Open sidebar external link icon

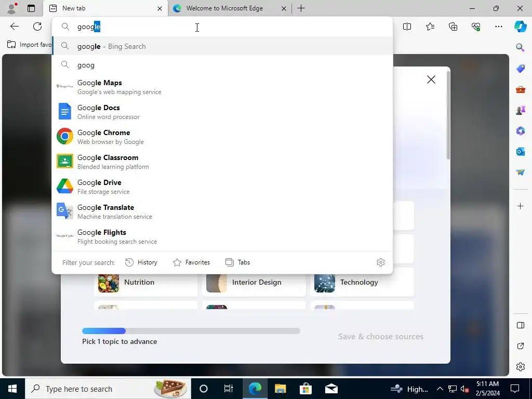click(520, 346)
